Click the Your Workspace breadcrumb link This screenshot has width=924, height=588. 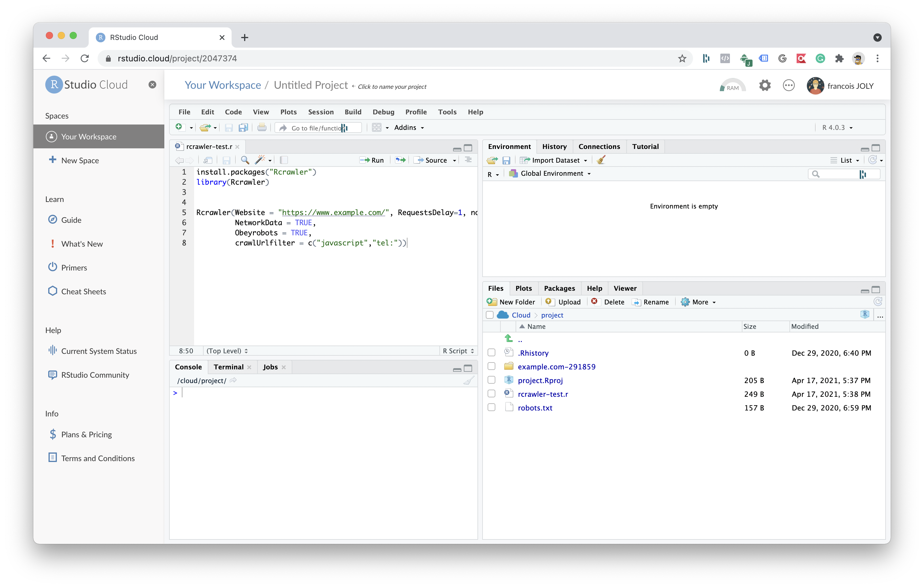(223, 85)
